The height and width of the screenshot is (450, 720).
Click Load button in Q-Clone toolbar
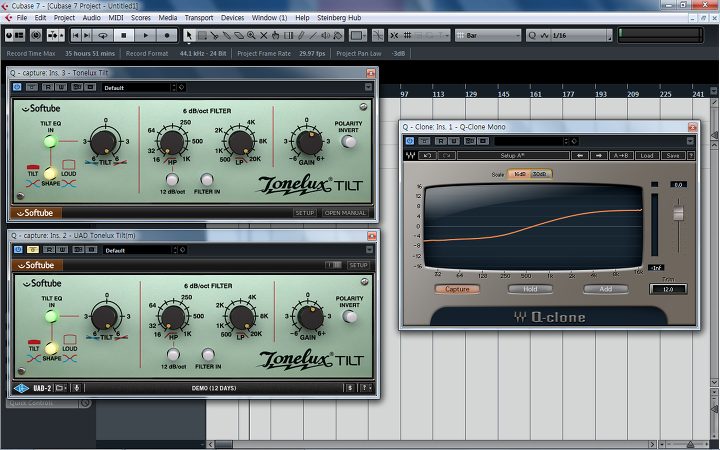click(x=647, y=156)
